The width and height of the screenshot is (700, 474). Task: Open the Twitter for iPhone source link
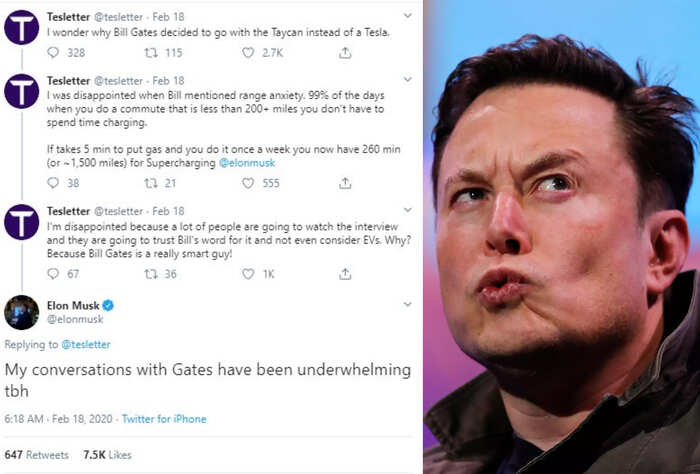[164, 419]
